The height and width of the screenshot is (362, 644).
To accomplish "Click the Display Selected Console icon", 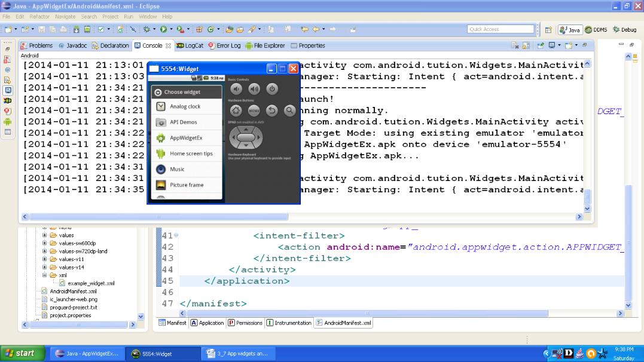I will [x=551, y=45].
